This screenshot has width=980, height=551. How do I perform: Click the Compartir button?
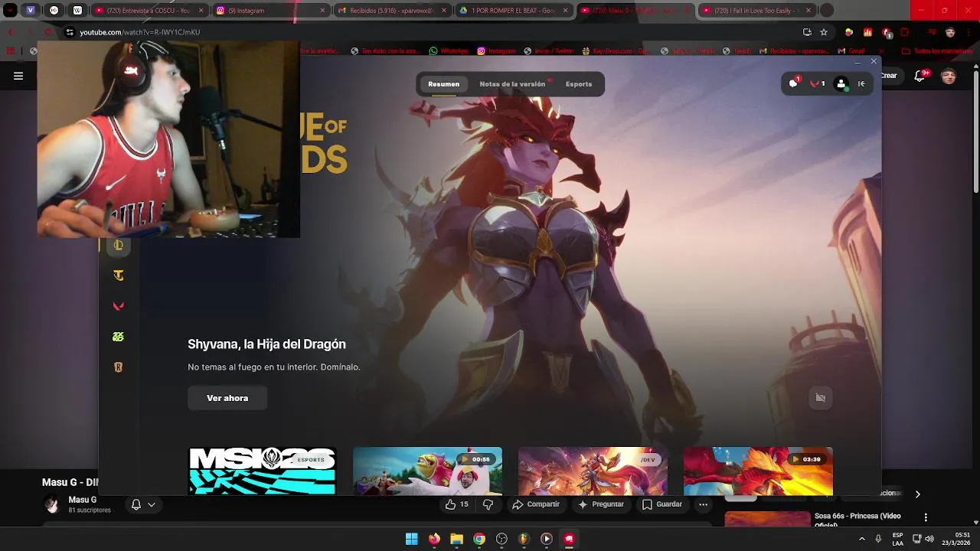pyautogui.click(x=536, y=504)
